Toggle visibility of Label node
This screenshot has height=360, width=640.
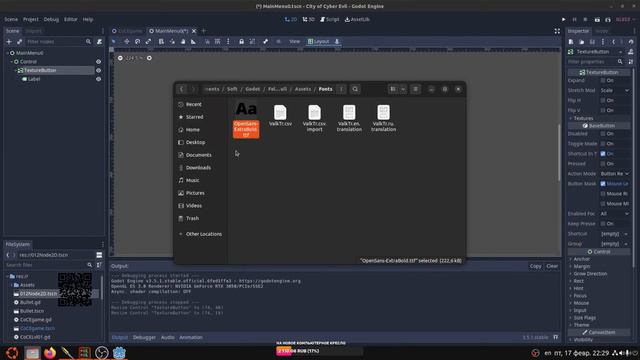pos(98,79)
